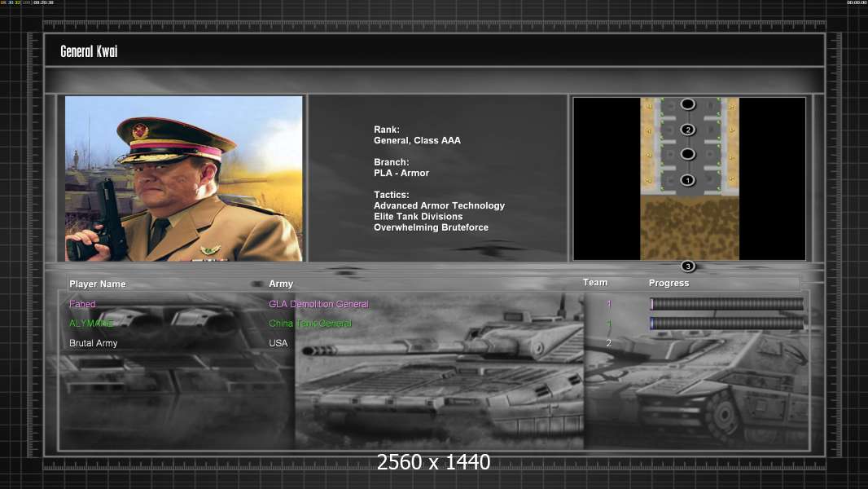Click the topmost empty black position marker
Screen dimensions: 868x489
click(687, 104)
